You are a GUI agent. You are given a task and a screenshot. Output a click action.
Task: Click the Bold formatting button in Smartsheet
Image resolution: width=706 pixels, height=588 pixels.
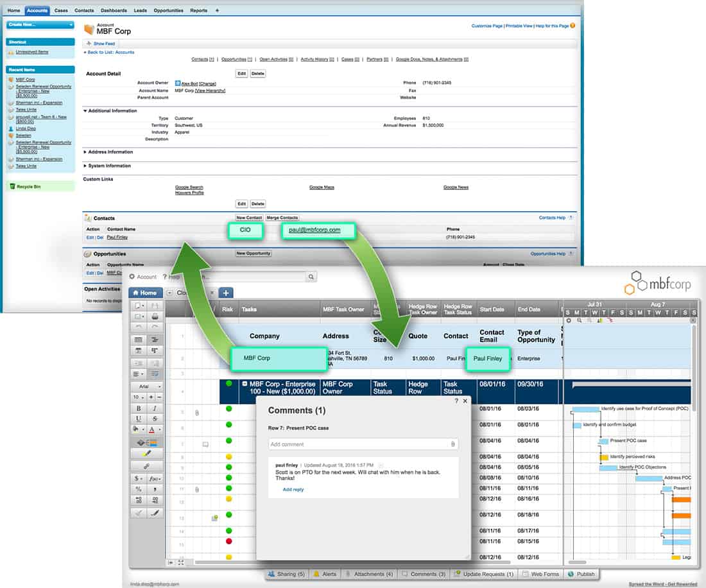pyautogui.click(x=138, y=408)
